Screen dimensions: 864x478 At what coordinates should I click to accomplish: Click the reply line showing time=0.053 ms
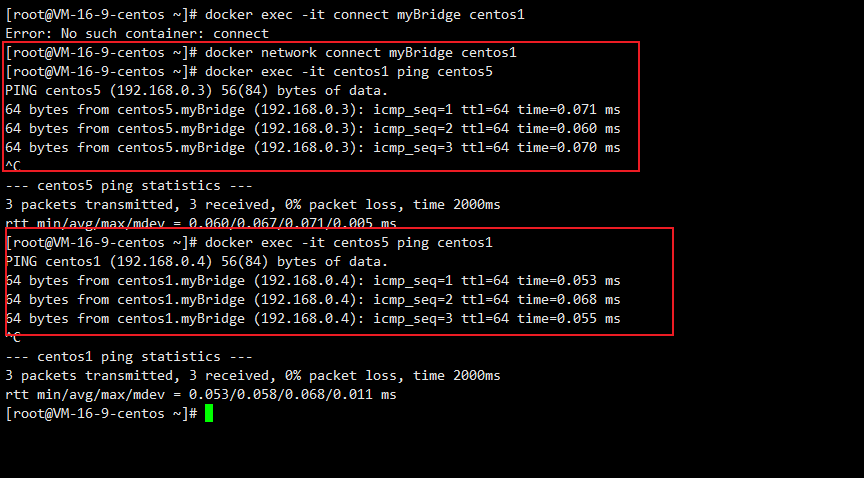[312, 280]
